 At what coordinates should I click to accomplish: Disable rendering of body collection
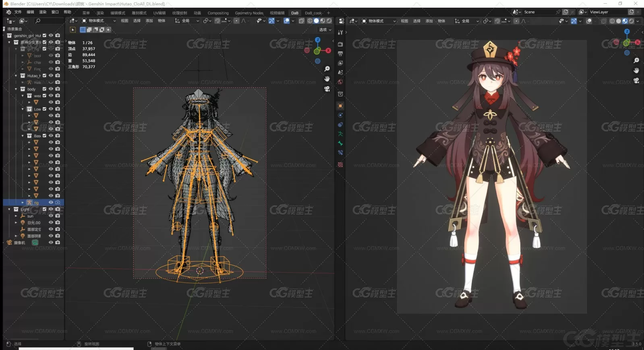(x=58, y=89)
